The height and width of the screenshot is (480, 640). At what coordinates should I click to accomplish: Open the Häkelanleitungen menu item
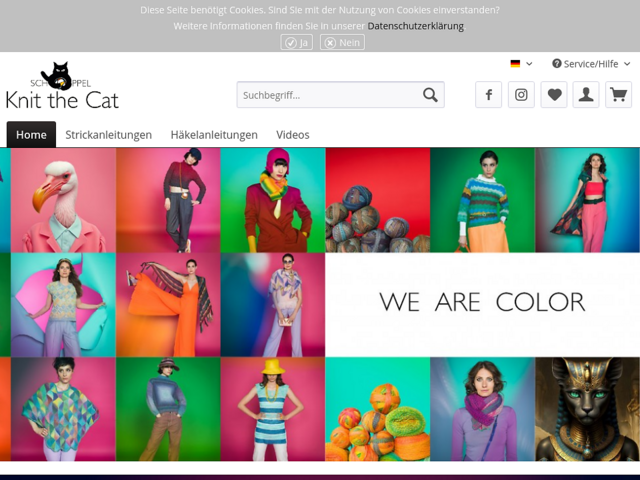(214, 135)
